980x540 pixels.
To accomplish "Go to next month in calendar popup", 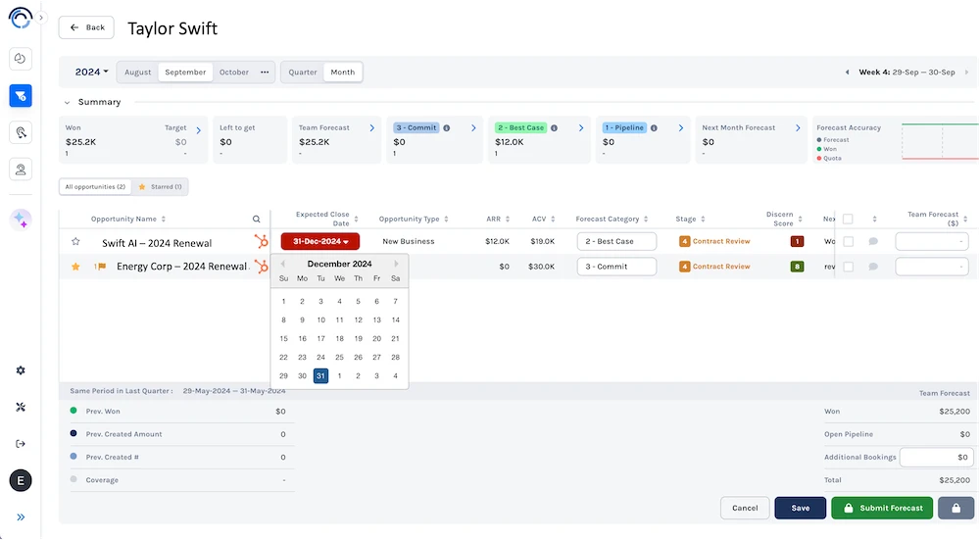I will point(397,264).
